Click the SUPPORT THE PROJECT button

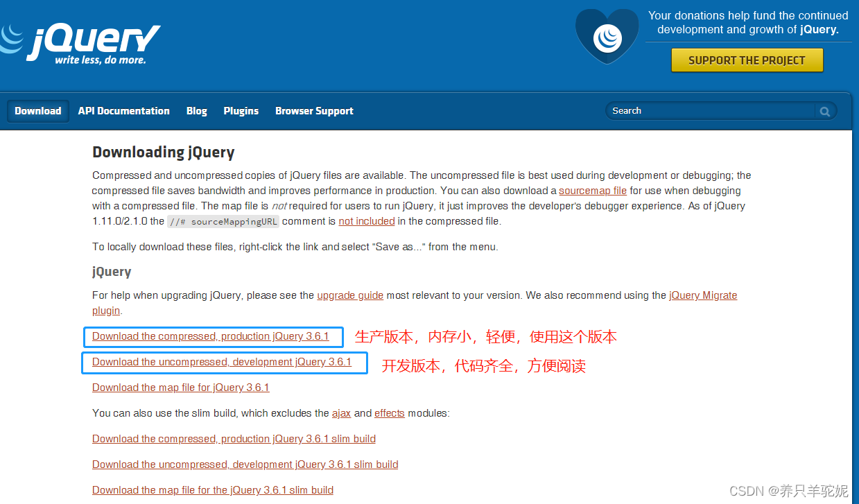click(x=747, y=60)
